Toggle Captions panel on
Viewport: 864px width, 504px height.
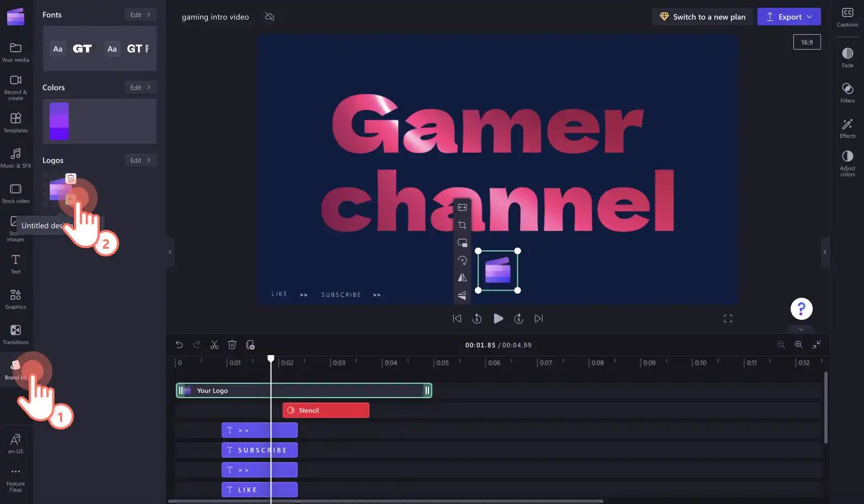click(x=847, y=17)
